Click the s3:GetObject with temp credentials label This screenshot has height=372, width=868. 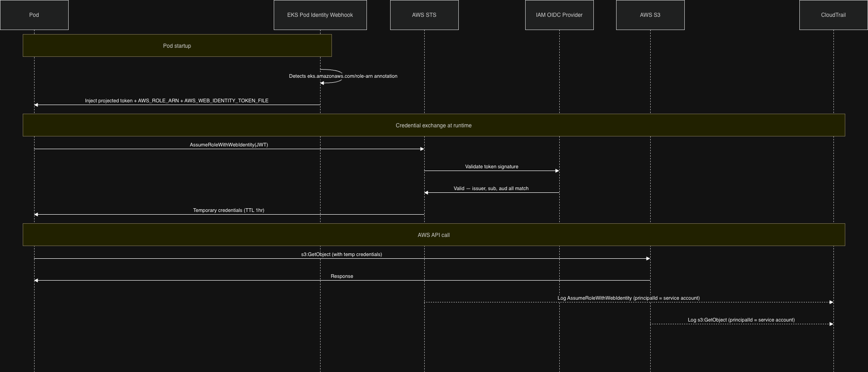pos(341,254)
